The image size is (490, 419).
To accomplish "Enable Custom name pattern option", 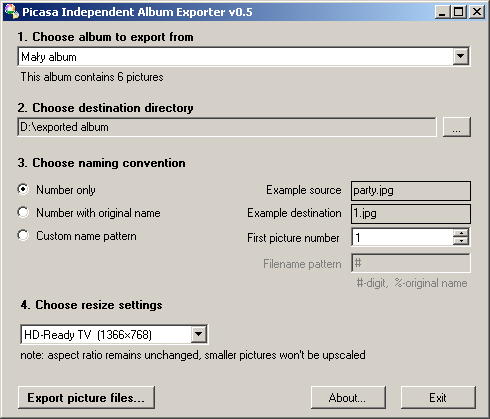I will pyautogui.click(x=23, y=235).
